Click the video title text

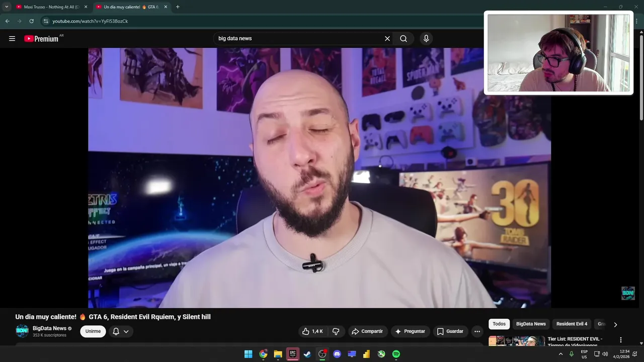tap(113, 317)
